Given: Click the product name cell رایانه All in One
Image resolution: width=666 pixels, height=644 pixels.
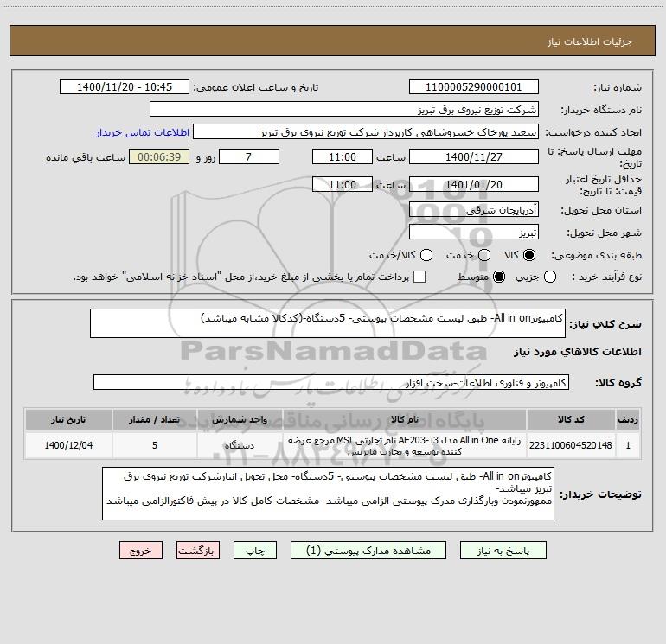Looking at the screenshot, I should (x=405, y=445).
